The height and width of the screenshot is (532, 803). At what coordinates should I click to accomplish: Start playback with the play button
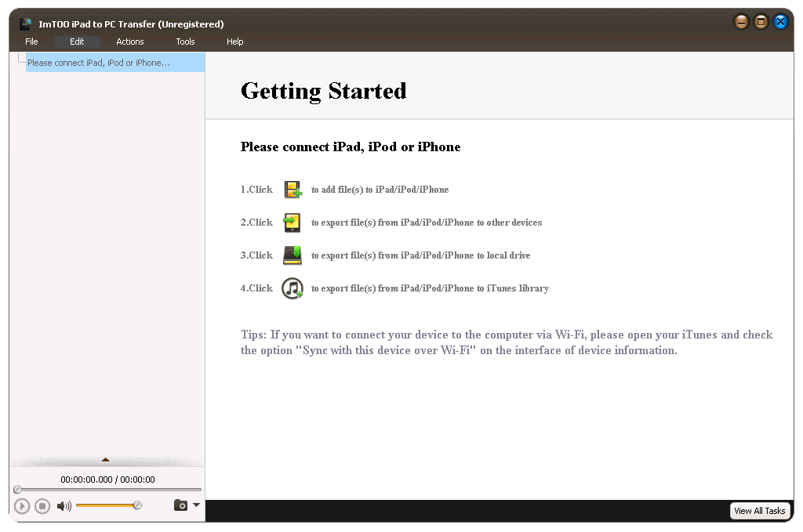(22, 505)
